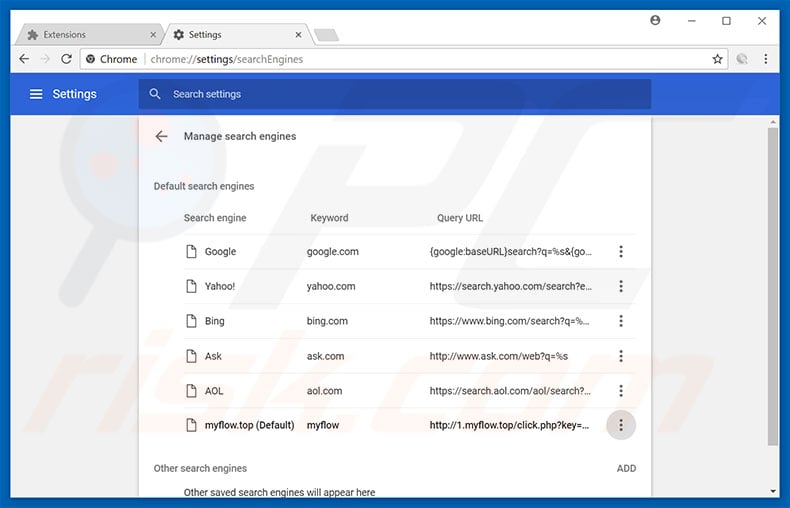Click the search magnifier icon
Screen dimensions: 790x508
pos(155,94)
